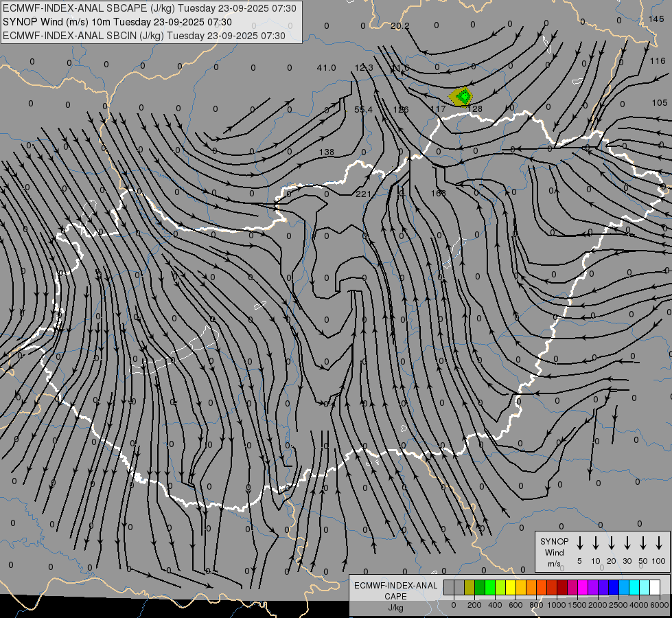Pick the dark green CAPE legend swatch
The width and height of the screenshot is (672, 618).
point(480,588)
